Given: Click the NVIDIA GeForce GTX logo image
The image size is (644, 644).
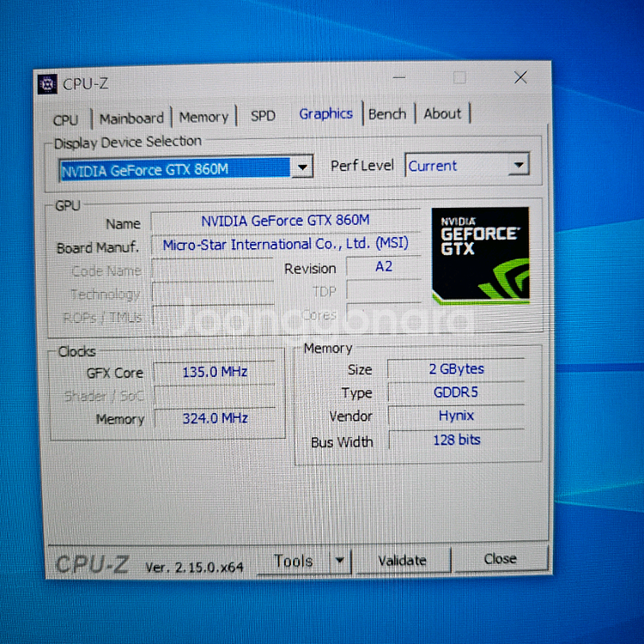Looking at the screenshot, I should click(x=481, y=256).
